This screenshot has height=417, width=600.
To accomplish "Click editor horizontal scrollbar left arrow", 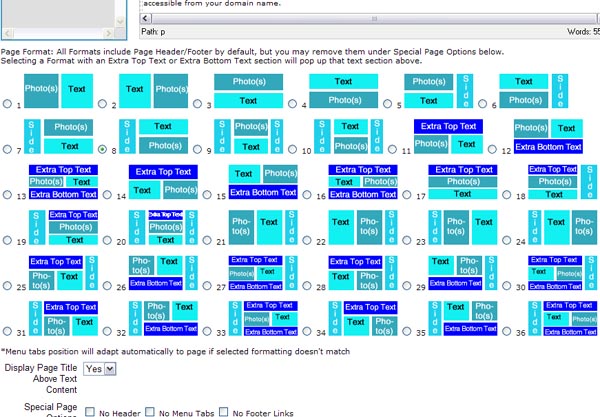I will pyautogui.click(x=146, y=18).
